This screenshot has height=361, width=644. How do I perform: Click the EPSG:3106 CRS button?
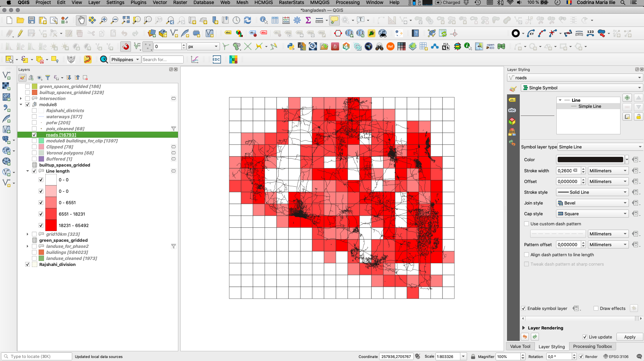tap(616, 357)
